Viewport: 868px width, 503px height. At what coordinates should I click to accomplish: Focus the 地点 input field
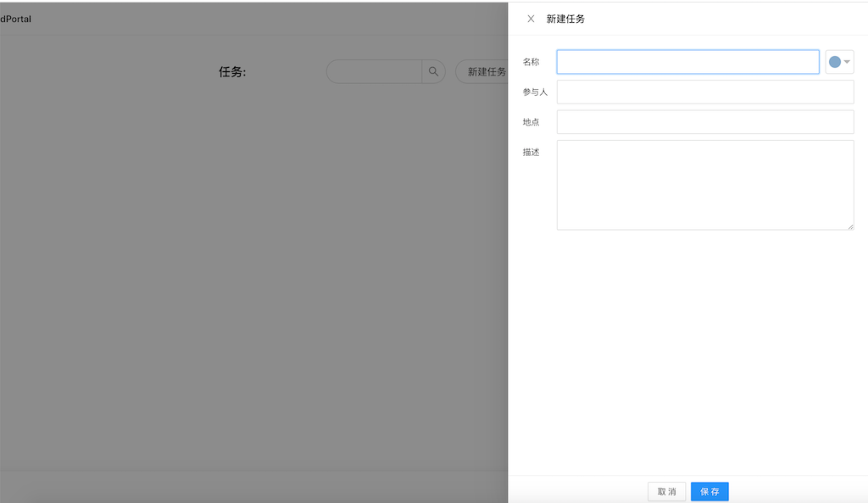coord(705,122)
